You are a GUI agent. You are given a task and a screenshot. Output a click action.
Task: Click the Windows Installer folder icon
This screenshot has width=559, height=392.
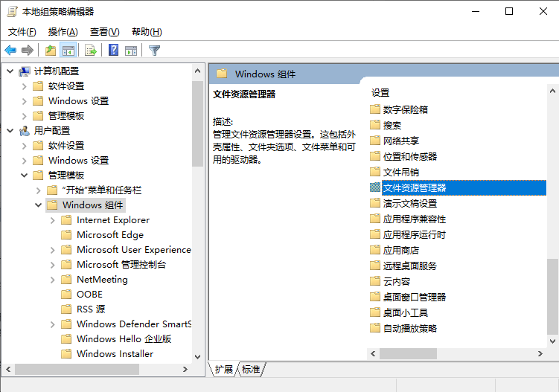(66, 353)
